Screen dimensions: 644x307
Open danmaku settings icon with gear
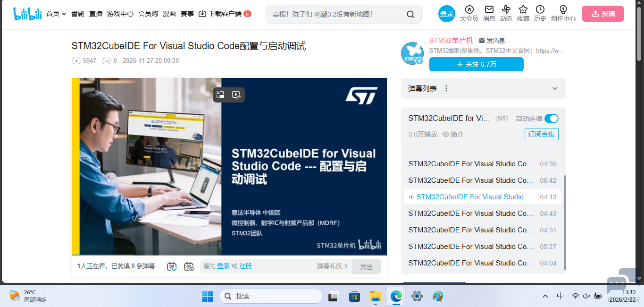pyautogui.click(x=189, y=266)
